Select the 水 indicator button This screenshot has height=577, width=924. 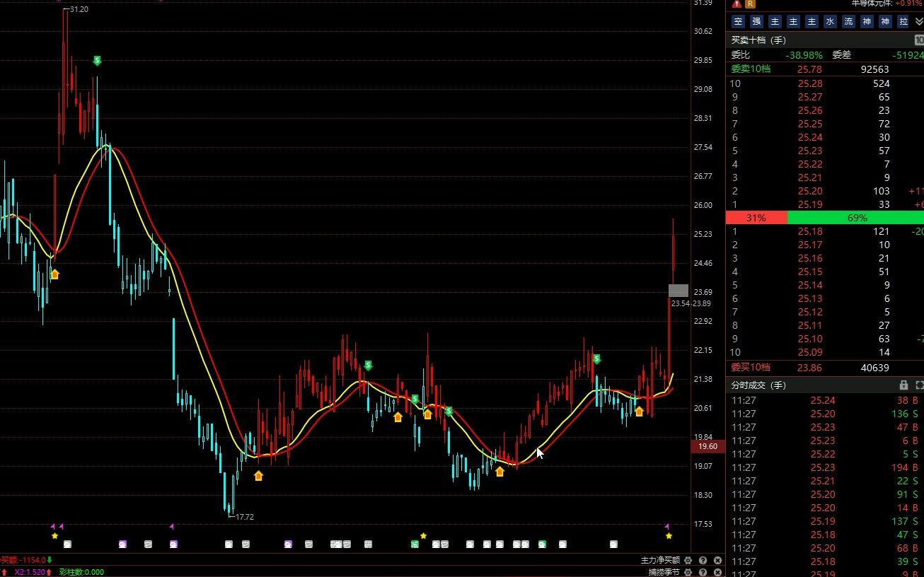(x=830, y=22)
